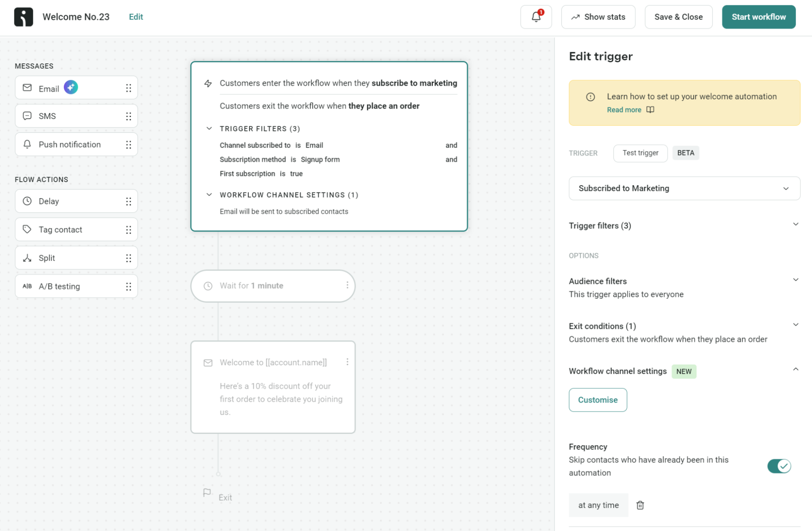Click the Test trigger chip

point(640,153)
